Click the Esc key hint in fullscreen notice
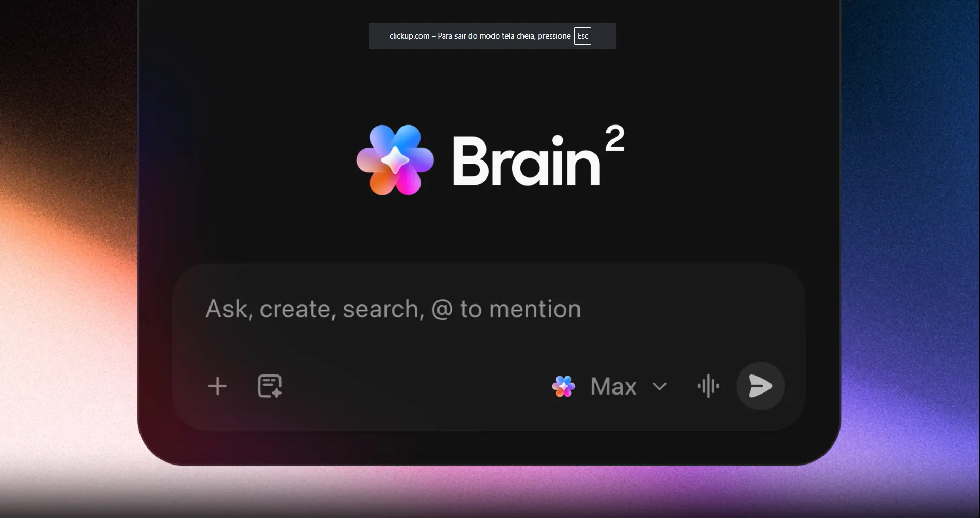The width and height of the screenshot is (980, 518). (583, 36)
